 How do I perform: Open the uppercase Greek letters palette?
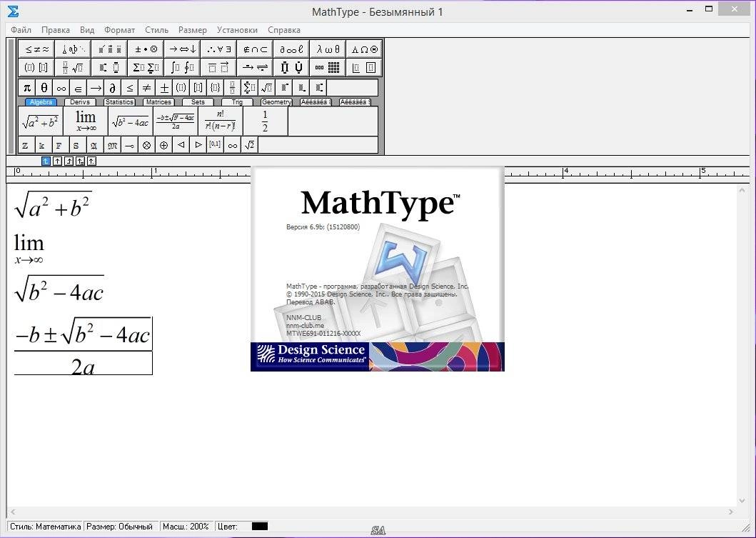364,49
